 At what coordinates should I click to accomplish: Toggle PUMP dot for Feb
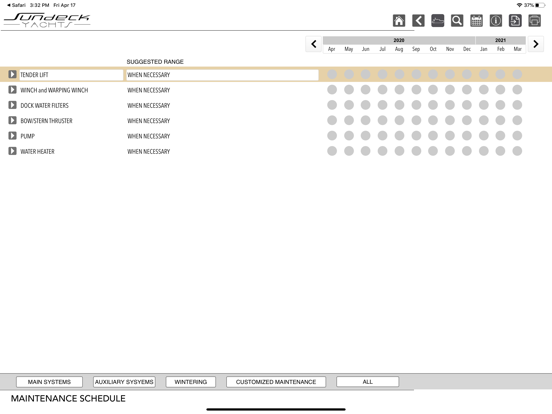coord(501,136)
